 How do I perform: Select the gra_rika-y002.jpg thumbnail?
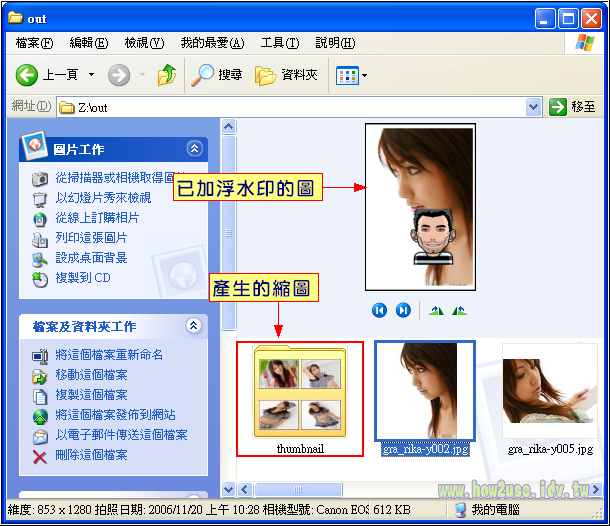point(425,391)
